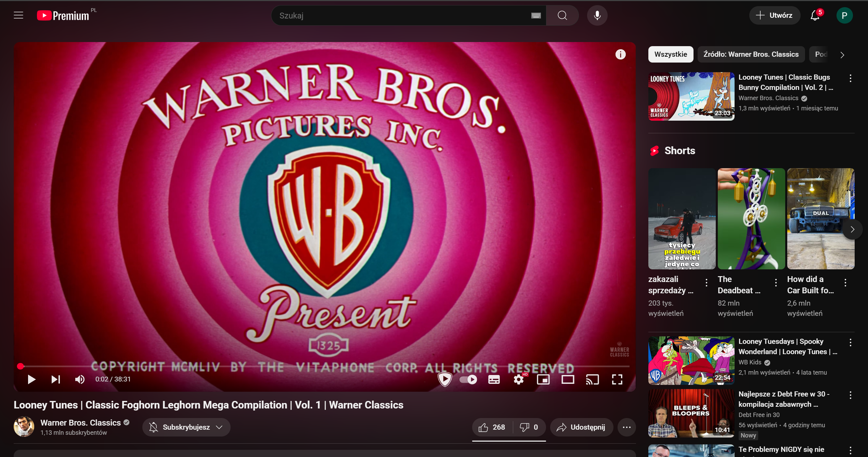This screenshot has width=868, height=457.
Task: Switch to theater mode view
Action: coord(568,379)
